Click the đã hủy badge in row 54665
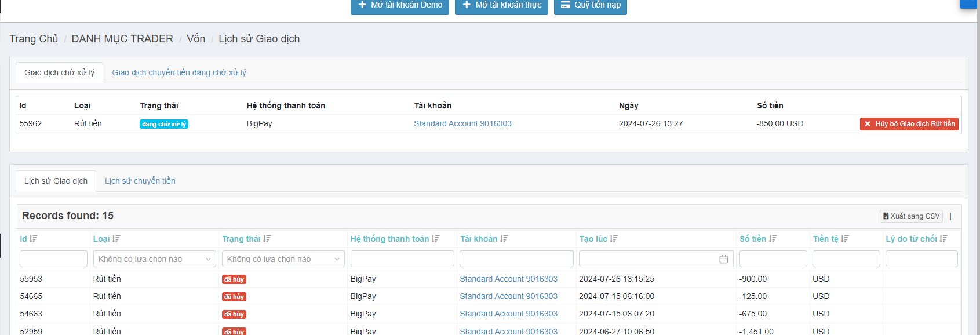 [x=234, y=297]
